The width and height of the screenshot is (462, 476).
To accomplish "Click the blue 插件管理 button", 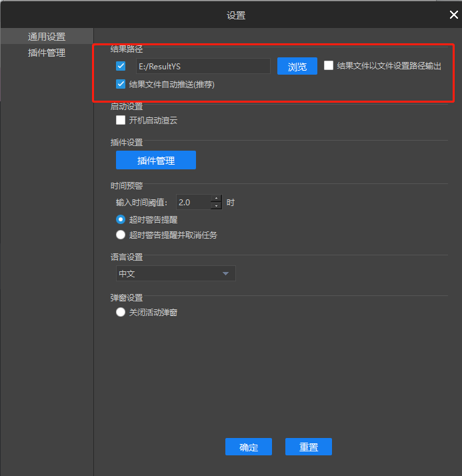I will tap(155, 160).
